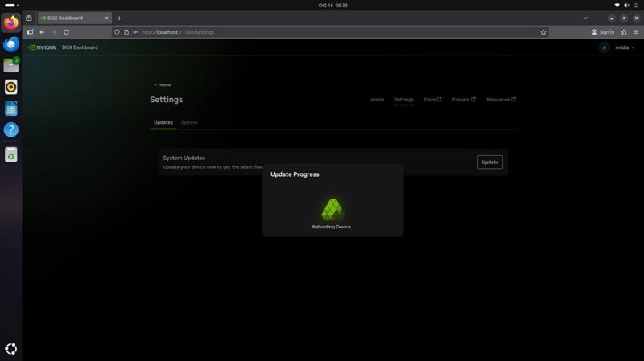Click the Rebooting Device status text
This screenshot has height=361, width=644.
point(332,227)
